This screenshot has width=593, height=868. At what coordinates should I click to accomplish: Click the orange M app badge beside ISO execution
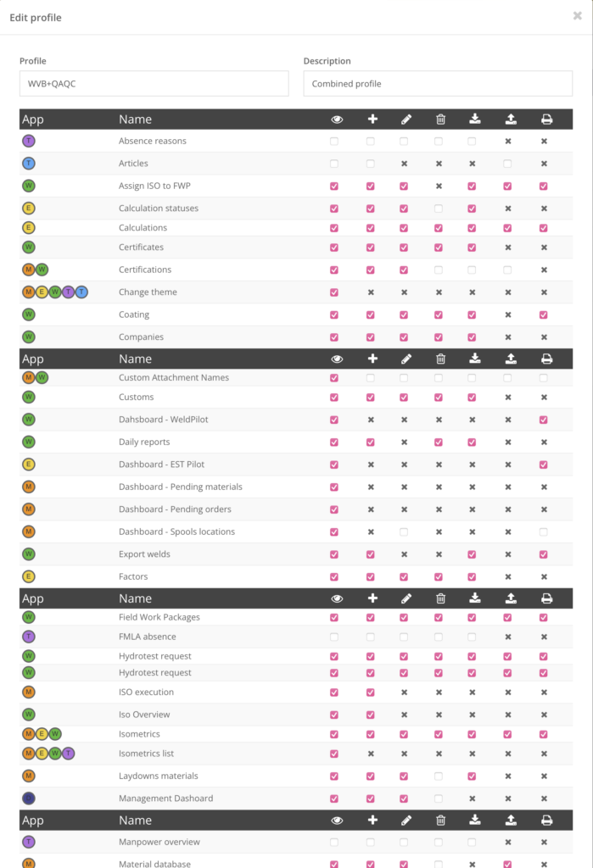(29, 693)
